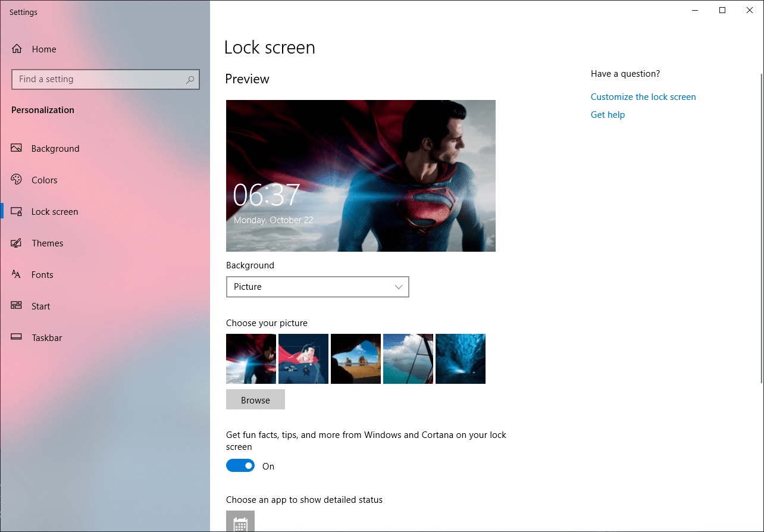Open the Colors settings via palette icon
Screen dimensions: 764x532
17,180
